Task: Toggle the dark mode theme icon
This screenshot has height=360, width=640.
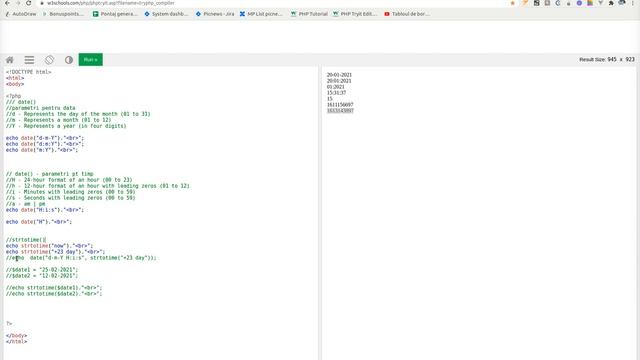Action: (69, 60)
